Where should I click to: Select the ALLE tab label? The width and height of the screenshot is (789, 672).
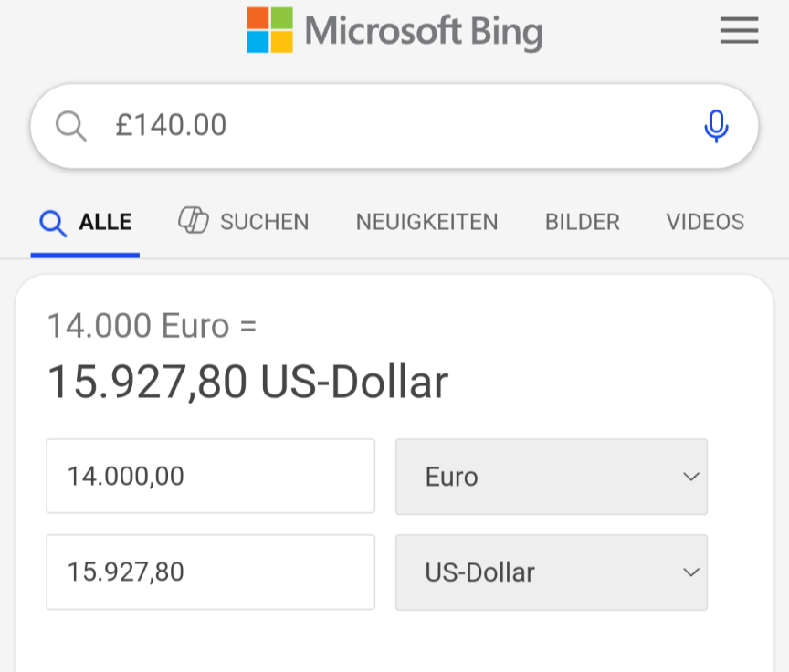pyautogui.click(x=105, y=222)
